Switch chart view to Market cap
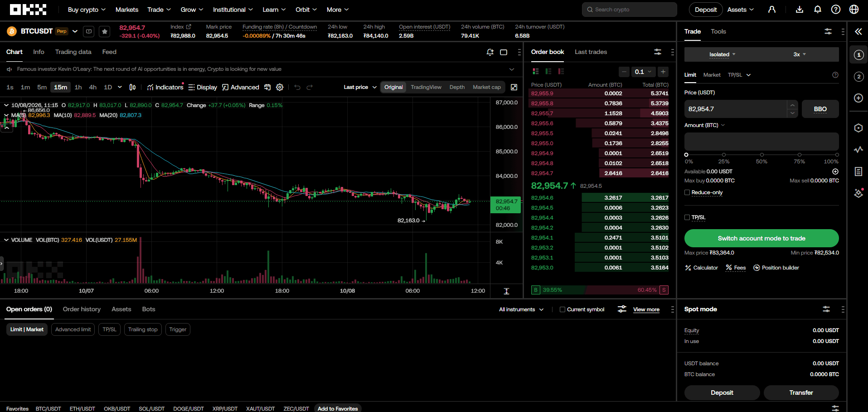 (x=487, y=87)
